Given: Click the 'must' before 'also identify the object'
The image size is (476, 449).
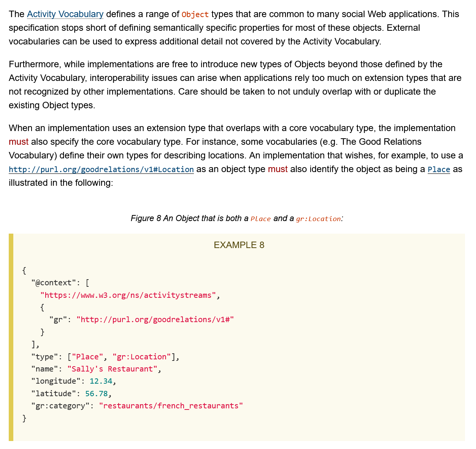Looking at the screenshot, I should 278,169.
